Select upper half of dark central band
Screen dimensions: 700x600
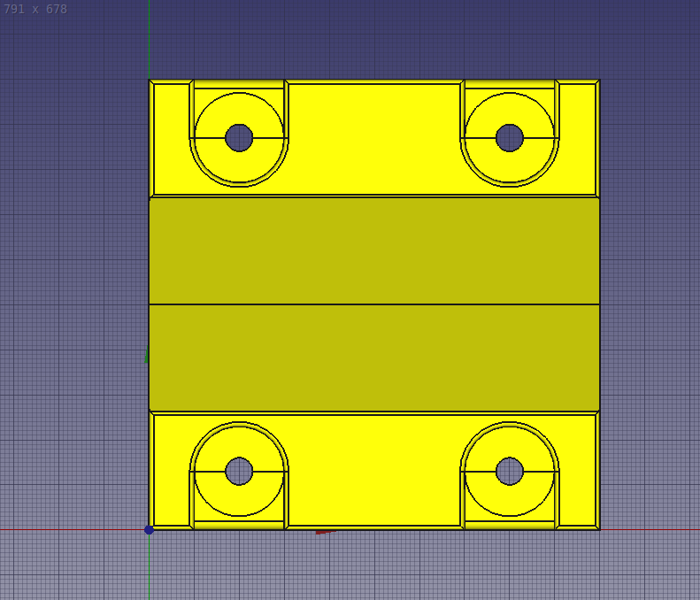click(x=374, y=251)
